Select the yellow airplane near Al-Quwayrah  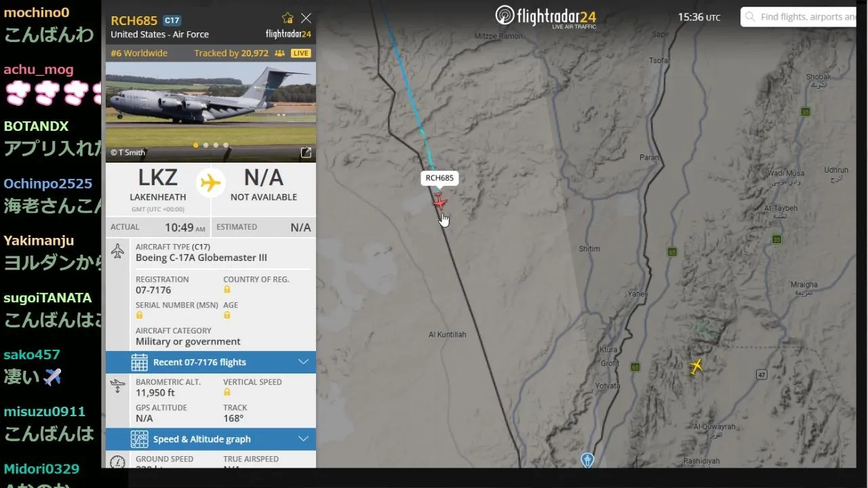click(696, 366)
